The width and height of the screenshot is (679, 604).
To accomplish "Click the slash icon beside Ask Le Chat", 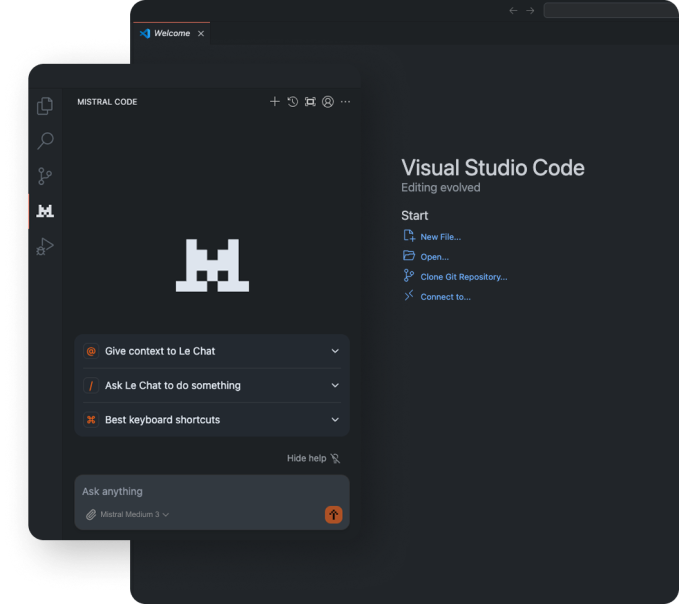I will 91,385.
